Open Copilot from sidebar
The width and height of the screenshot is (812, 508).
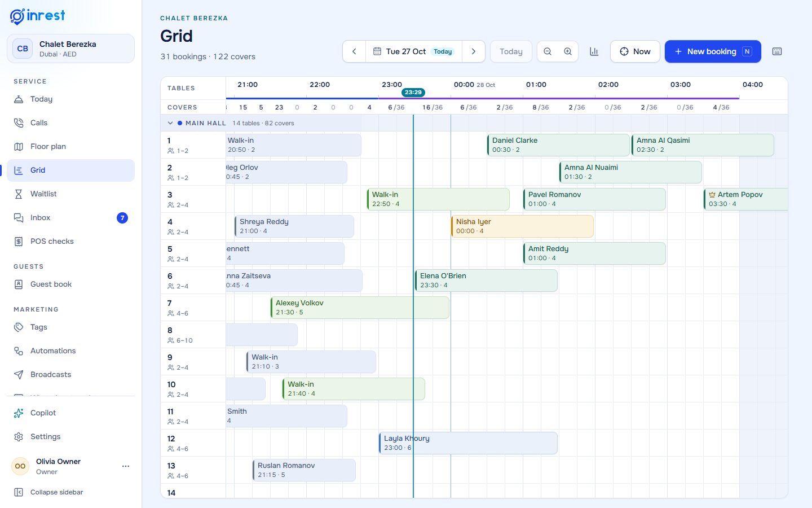pyautogui.click(x=71, y=413)
